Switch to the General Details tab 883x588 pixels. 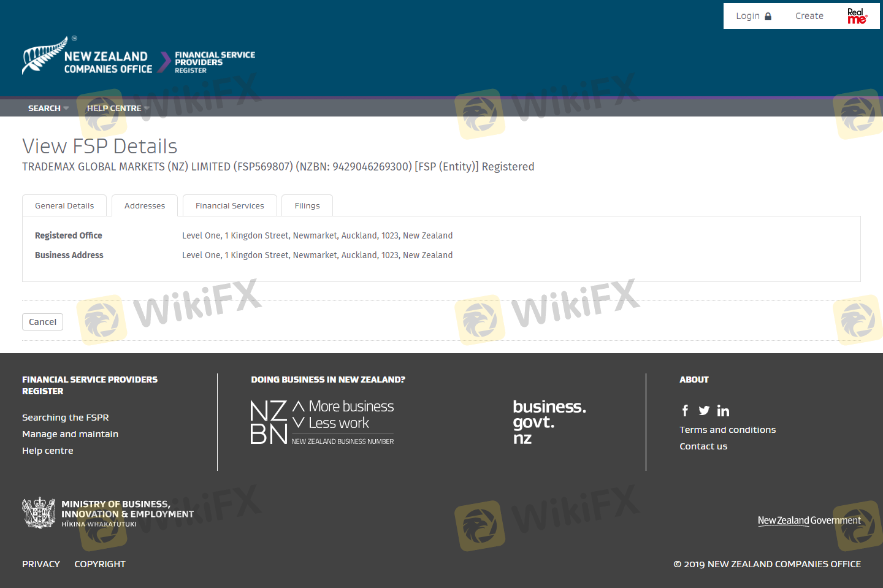[64, 206]
